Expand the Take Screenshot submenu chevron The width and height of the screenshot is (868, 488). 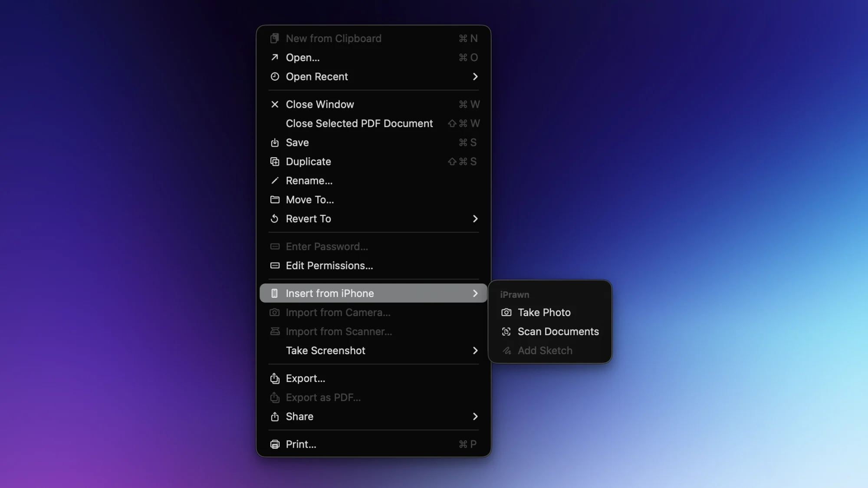(x=475, y=350)
